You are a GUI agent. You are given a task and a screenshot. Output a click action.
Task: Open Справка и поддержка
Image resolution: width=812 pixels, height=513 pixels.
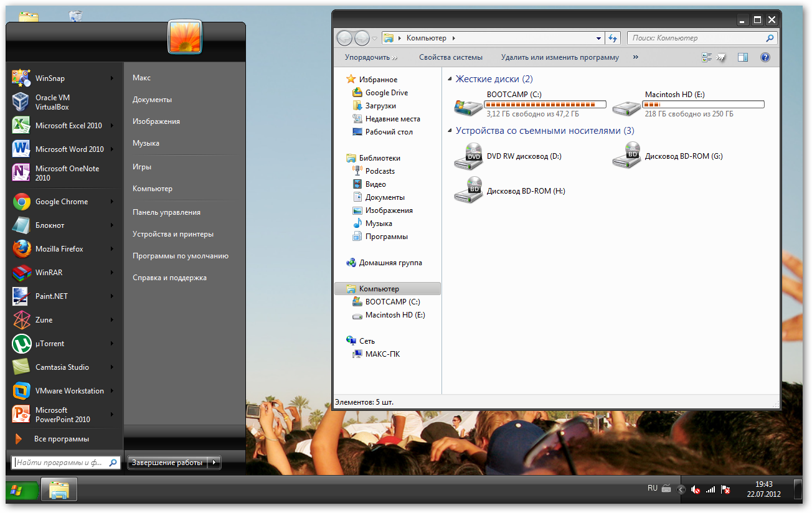coord(169,278)
